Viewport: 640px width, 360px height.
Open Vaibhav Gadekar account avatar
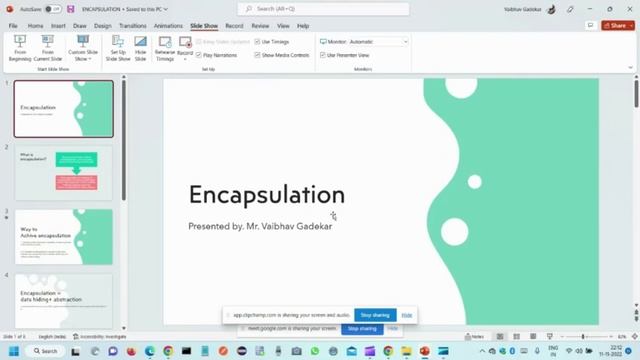point(552,9)
